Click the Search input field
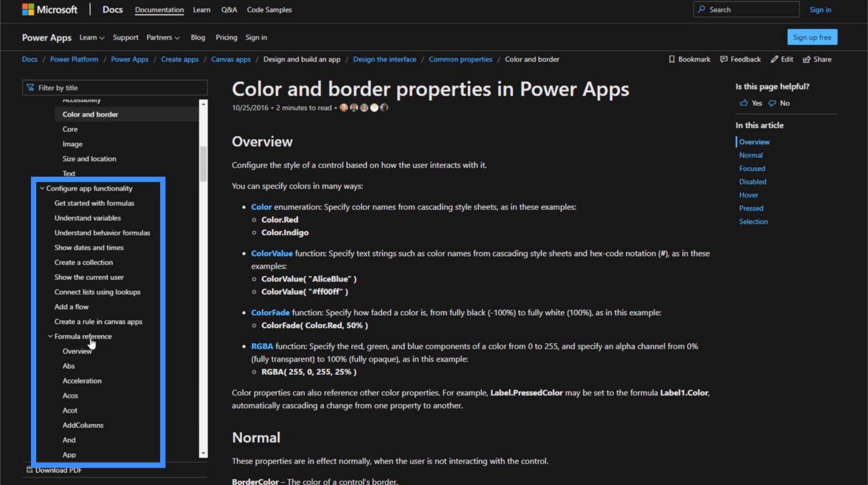Image resolution: width=868 pixels, height=485 pixels. (746, 9)
